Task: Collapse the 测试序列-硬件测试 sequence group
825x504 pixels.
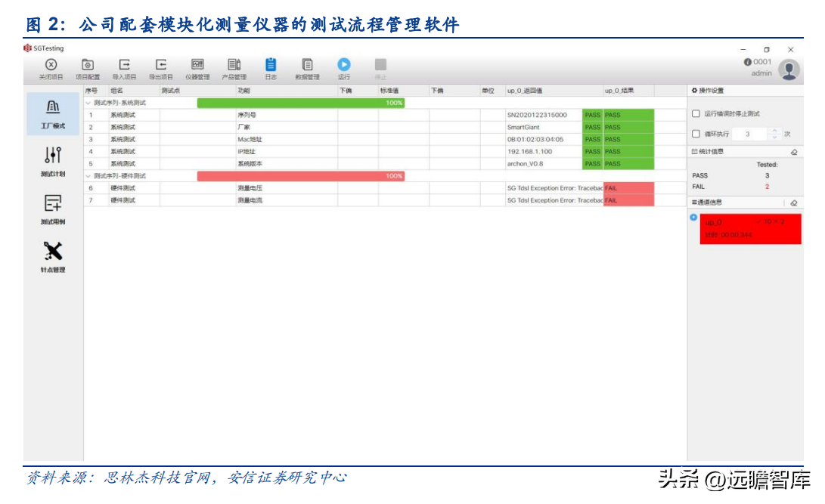Action: click(88, 176)
